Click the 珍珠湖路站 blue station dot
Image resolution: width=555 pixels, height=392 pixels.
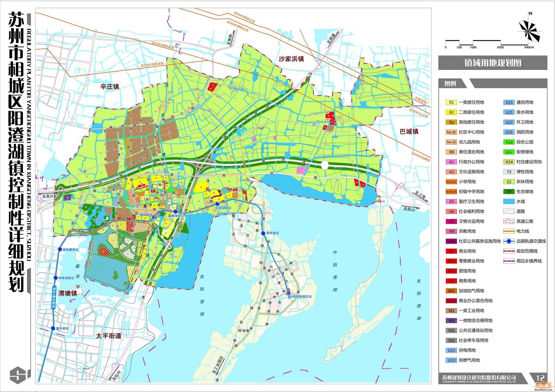point(56,278)
